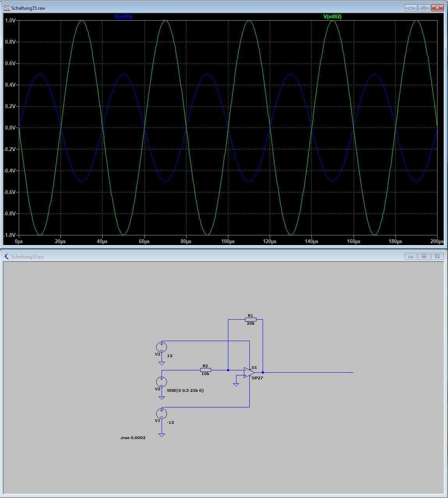Click the -0.4V vertical axis label
Viewport: 448px width, 498px height.
coord(9,171)
